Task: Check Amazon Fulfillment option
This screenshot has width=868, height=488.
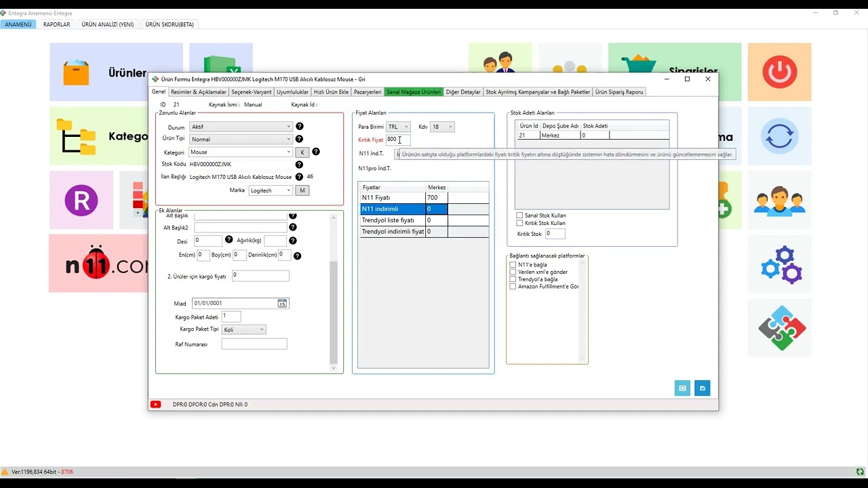Action: tap(513, 287)
